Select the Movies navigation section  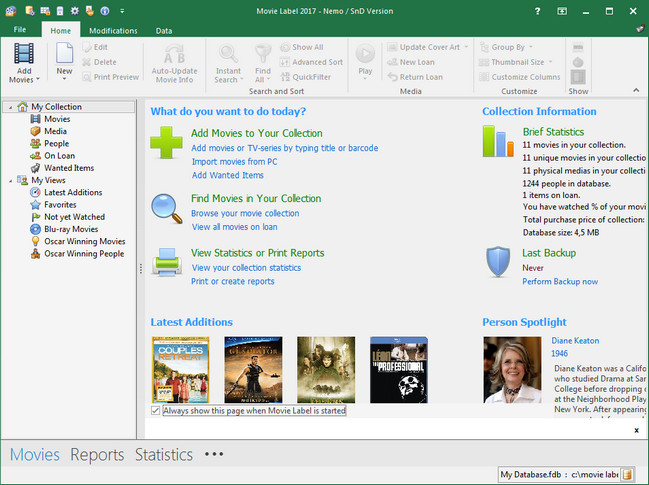point(35,454)
